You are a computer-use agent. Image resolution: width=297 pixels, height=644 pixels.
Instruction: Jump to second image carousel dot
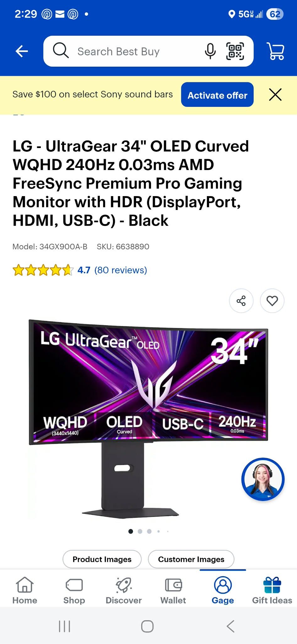coord(140,531)
